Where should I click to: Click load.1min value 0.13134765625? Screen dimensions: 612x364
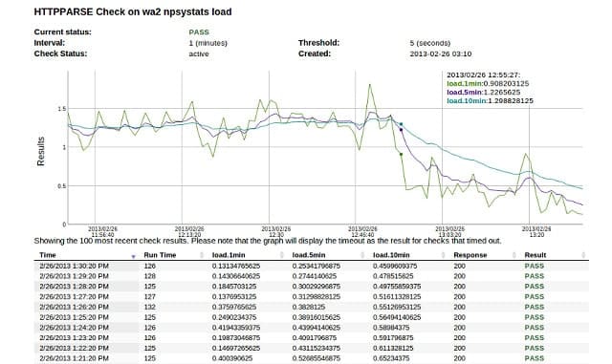click(236, 267)
